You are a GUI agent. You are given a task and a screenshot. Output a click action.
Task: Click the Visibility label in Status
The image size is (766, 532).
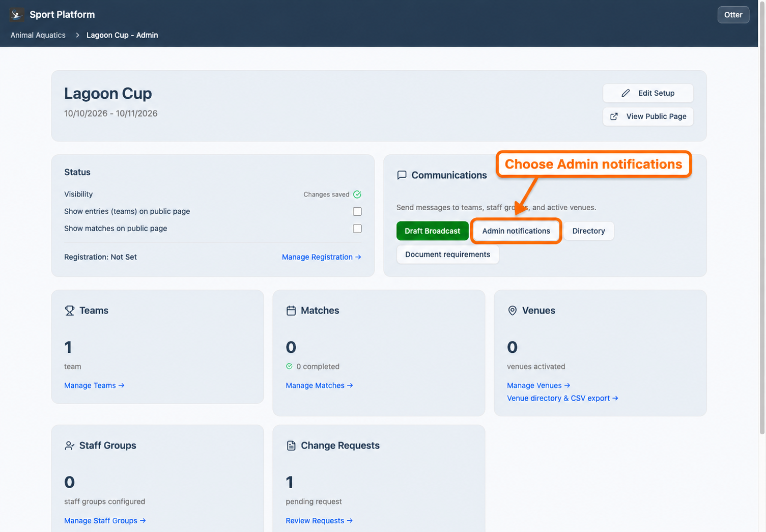(x=78, y=194)
